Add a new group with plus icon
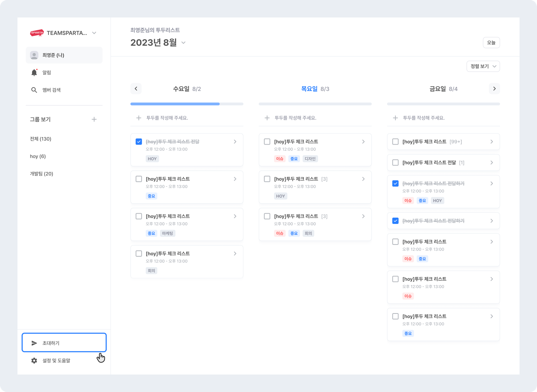 [94, 119]
